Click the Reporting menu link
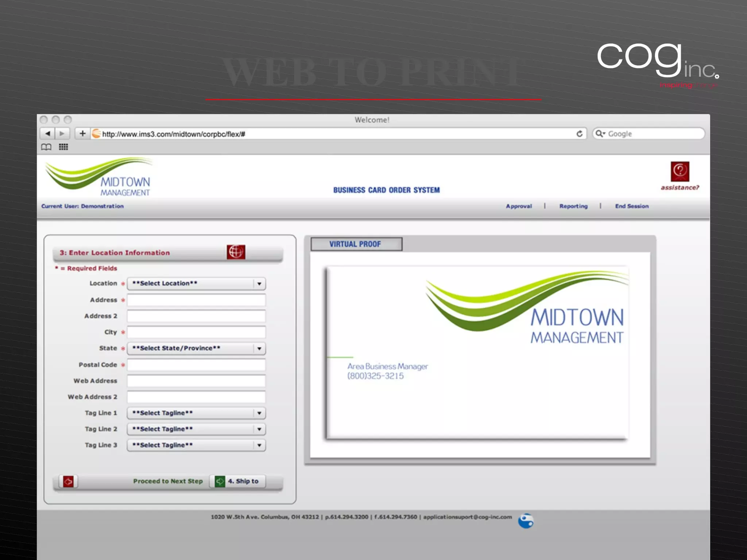The image size is (747, 560). 573,206
